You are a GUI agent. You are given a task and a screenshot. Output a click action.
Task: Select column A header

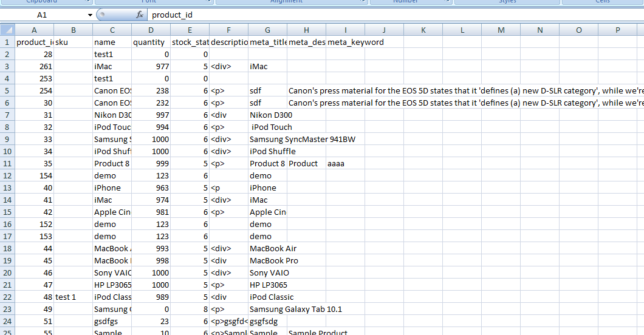(34, 30)
